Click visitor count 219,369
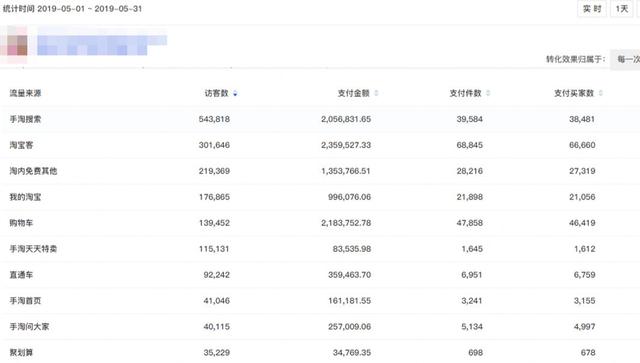Viewport: 640px width, 363px height. [x=214, y=171]
